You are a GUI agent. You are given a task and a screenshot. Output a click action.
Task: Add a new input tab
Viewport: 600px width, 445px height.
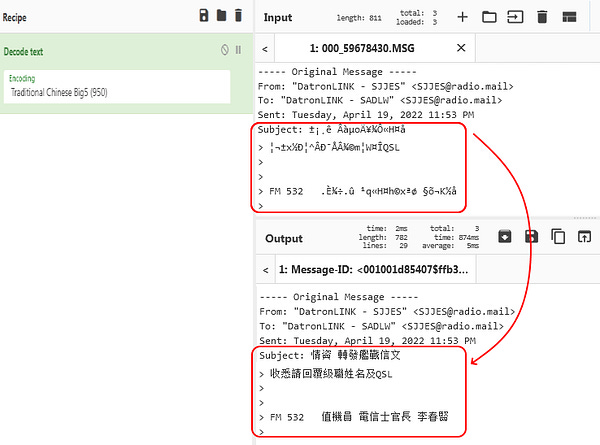click(x=463, y=17)
